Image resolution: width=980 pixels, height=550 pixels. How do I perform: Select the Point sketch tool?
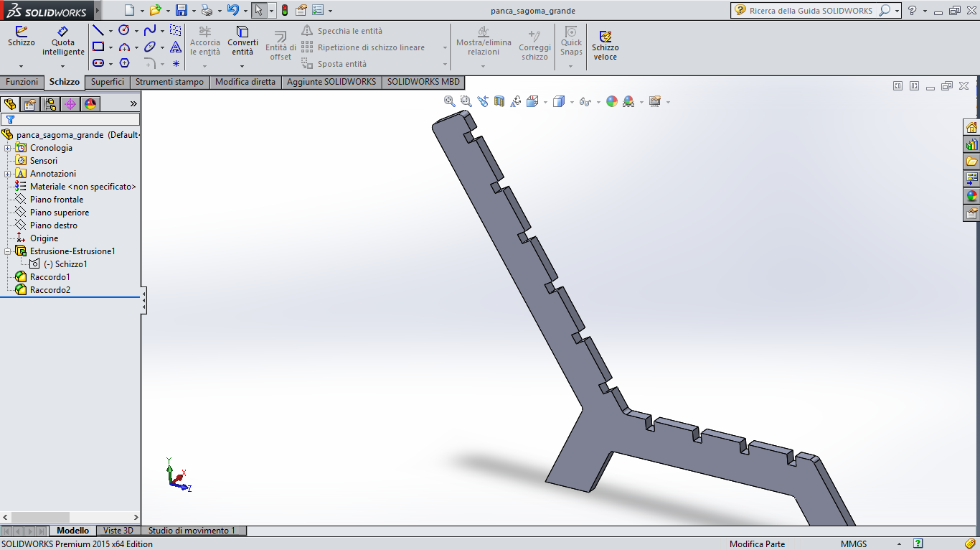pos(176,63)
